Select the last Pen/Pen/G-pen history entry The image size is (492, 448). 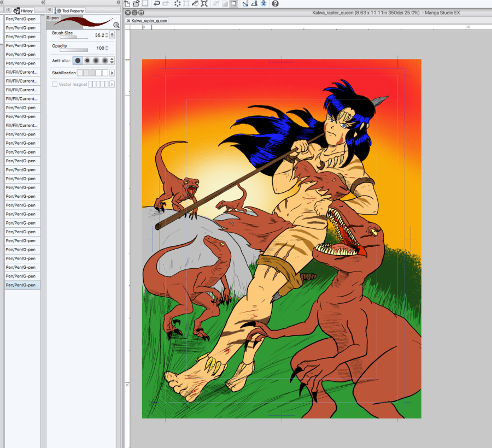tap(22, 285)
